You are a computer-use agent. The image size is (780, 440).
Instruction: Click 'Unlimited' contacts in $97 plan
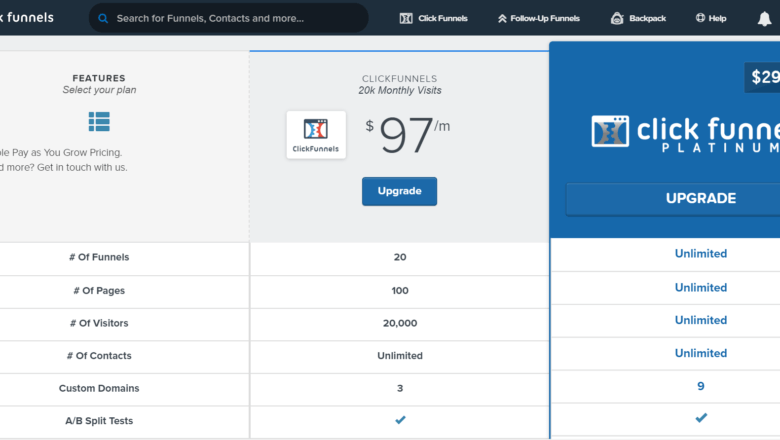coord(400,355)
